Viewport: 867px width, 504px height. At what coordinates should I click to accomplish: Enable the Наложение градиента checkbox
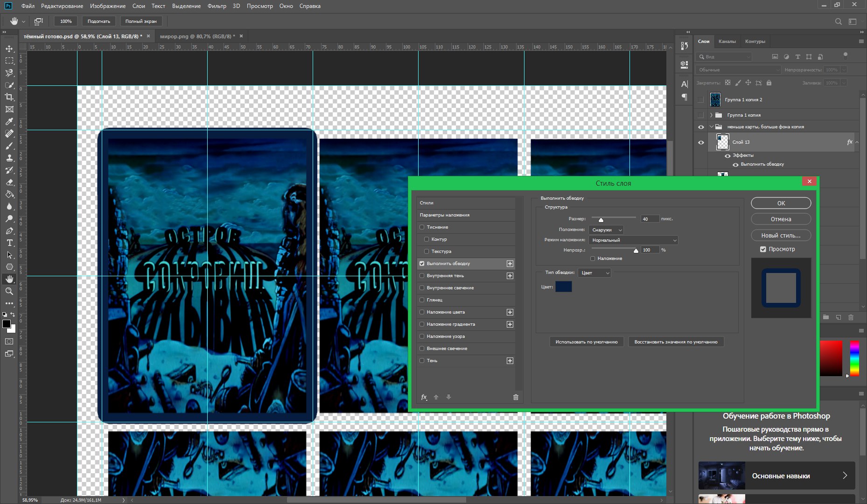[422, 324]
